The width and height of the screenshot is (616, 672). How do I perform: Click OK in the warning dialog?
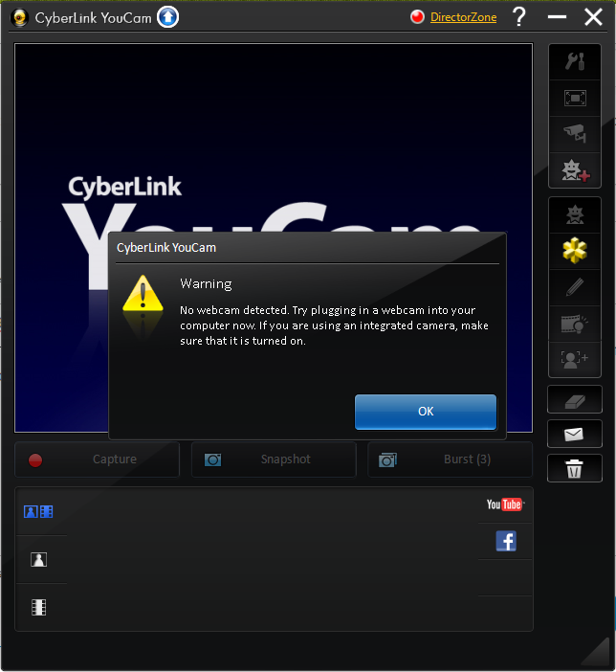point(426,412)
